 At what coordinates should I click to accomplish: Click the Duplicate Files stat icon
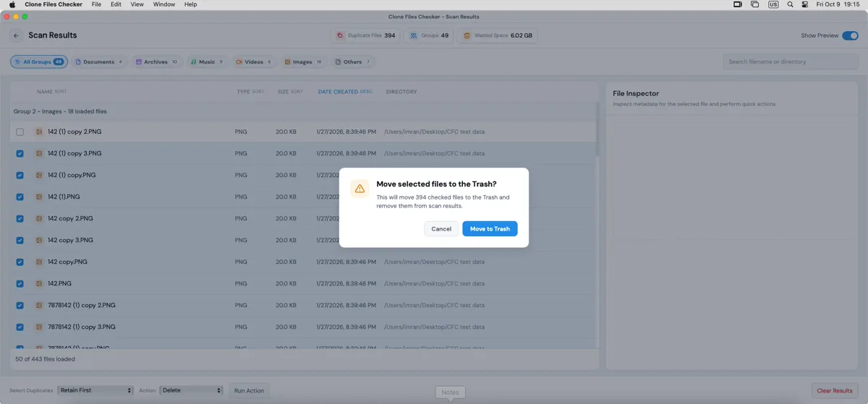pyautogui.click(x=340, y=35)
